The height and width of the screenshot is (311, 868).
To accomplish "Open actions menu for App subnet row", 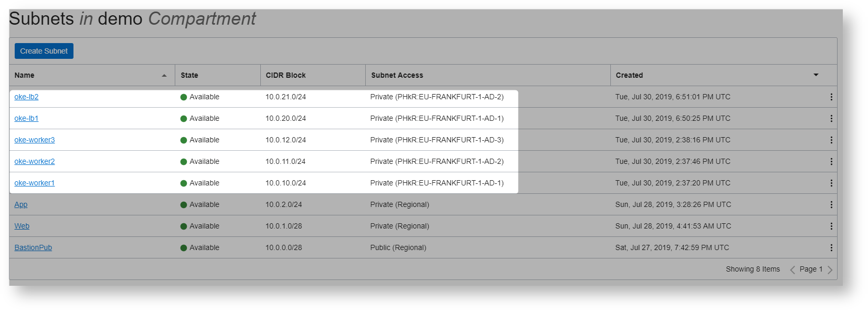I will [x=831, y=205].
